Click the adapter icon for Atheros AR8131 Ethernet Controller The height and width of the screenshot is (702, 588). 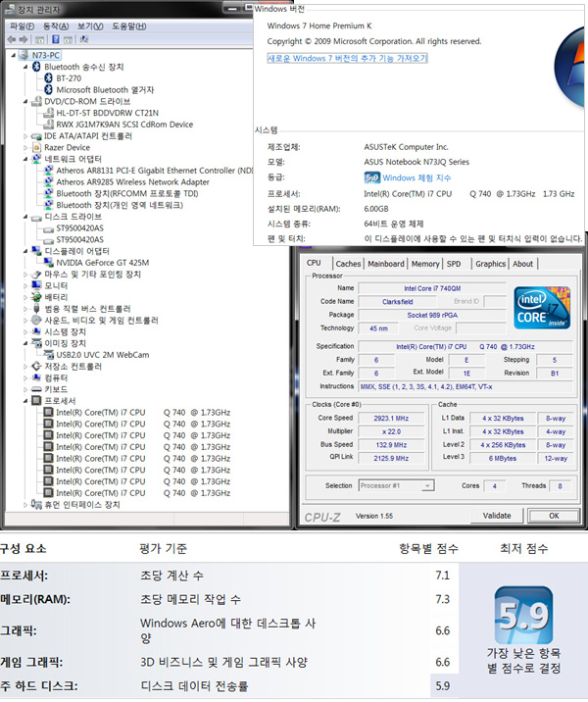coord(48,171)
